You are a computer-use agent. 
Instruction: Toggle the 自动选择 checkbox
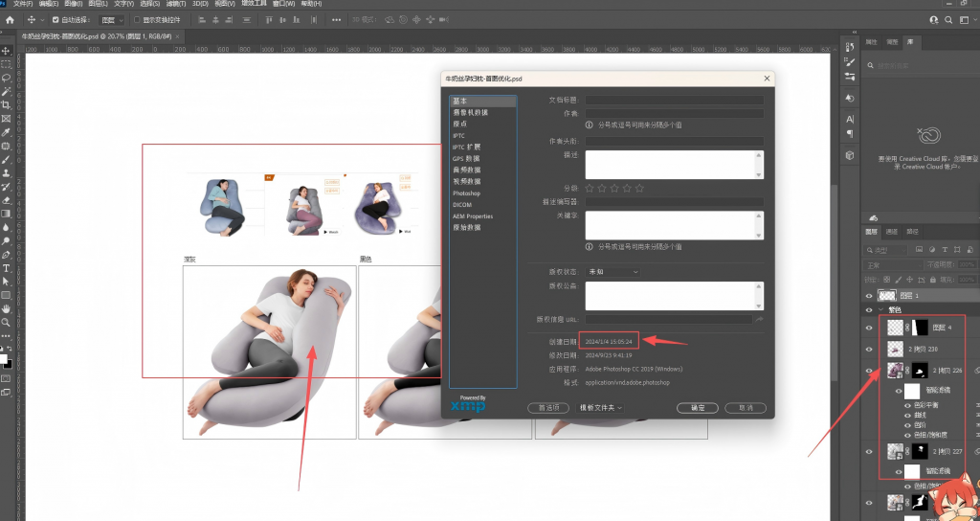(56, 20)
